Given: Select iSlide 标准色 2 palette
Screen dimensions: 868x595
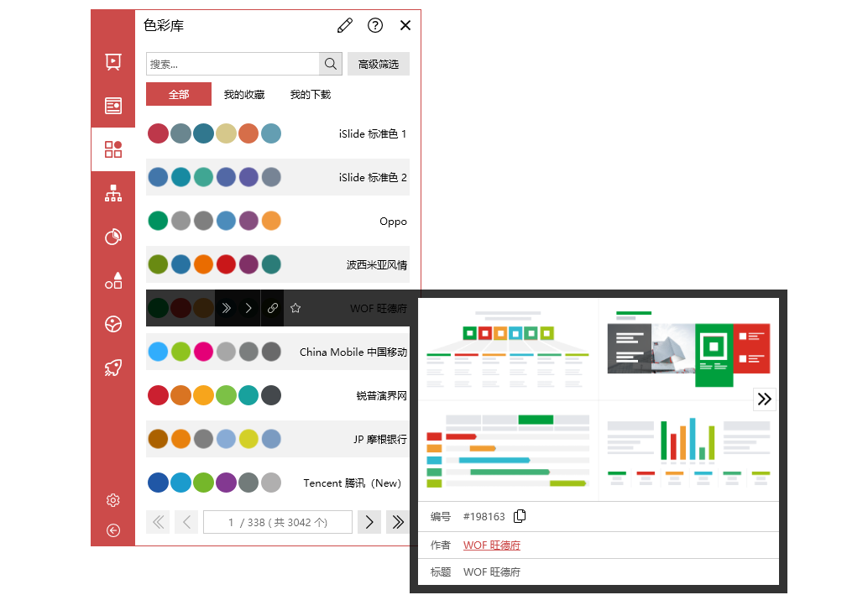Looking at the screenshot, I should click(277, 177).
